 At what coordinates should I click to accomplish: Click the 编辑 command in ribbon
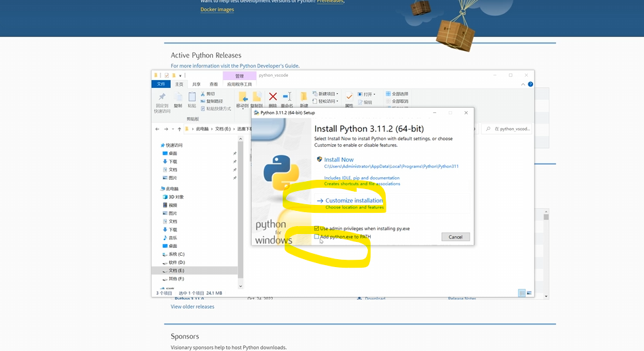[365, 102]
